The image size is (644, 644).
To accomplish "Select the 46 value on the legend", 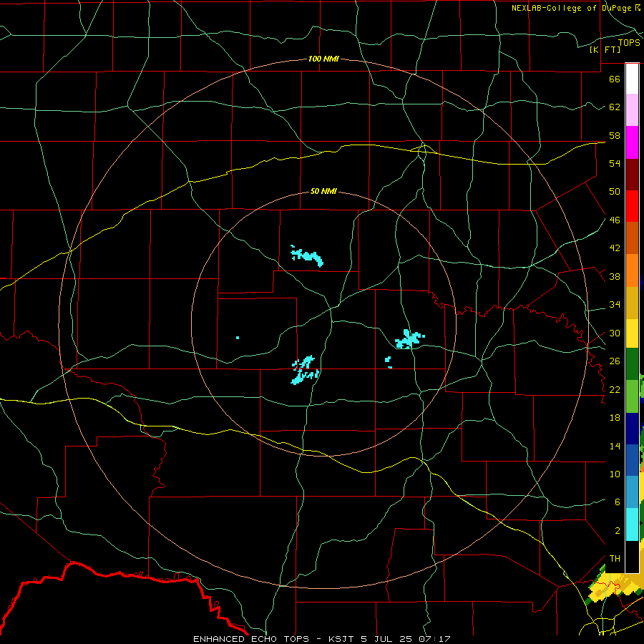I will tap(615, 220).
